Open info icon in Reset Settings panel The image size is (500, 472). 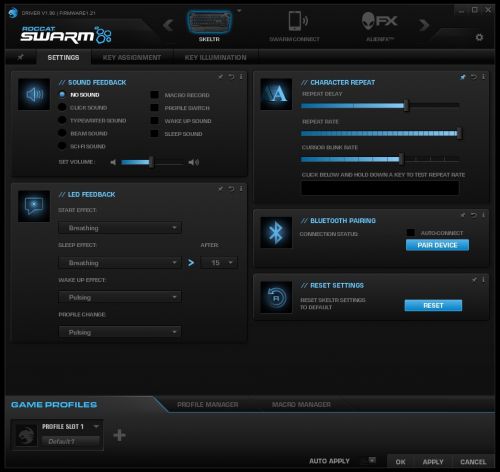(484, 279)
